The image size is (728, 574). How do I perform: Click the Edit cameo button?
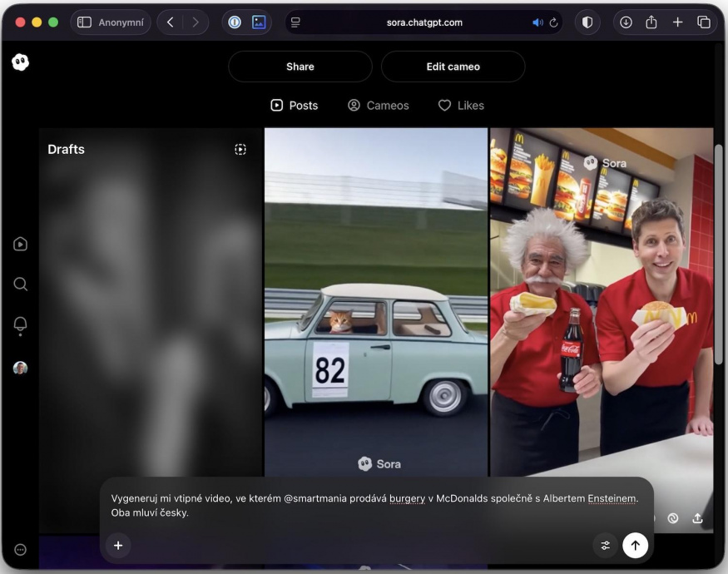click(x=453, y=67)
